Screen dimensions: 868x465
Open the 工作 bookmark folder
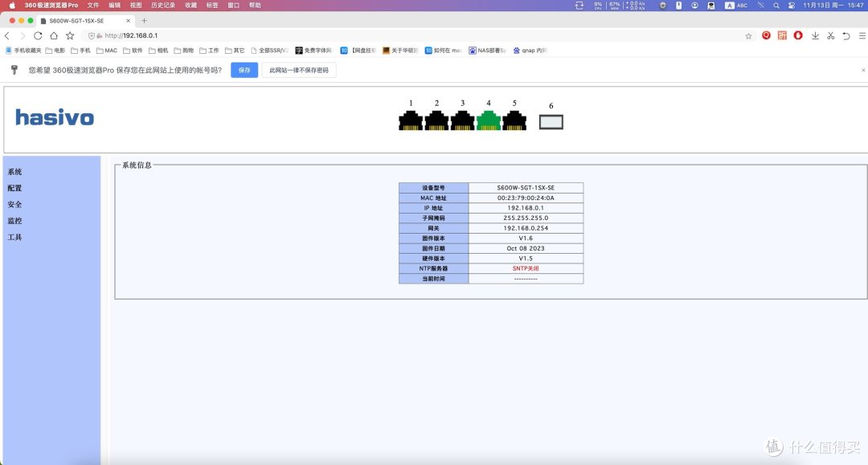tap(209, 51)
